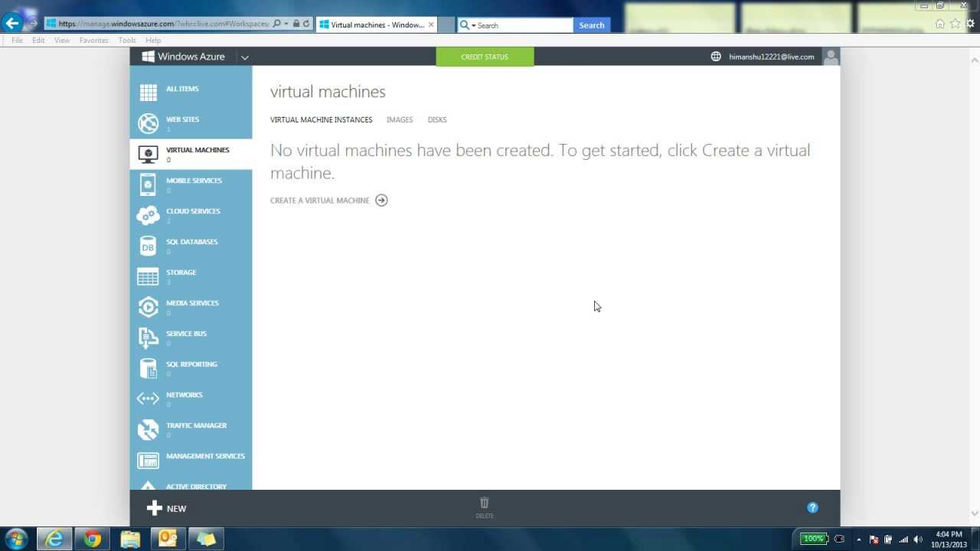Open the Favorites menu
The width and height of the screenshot is (980, 551).
pyautogui.click(x=94, y=41)
